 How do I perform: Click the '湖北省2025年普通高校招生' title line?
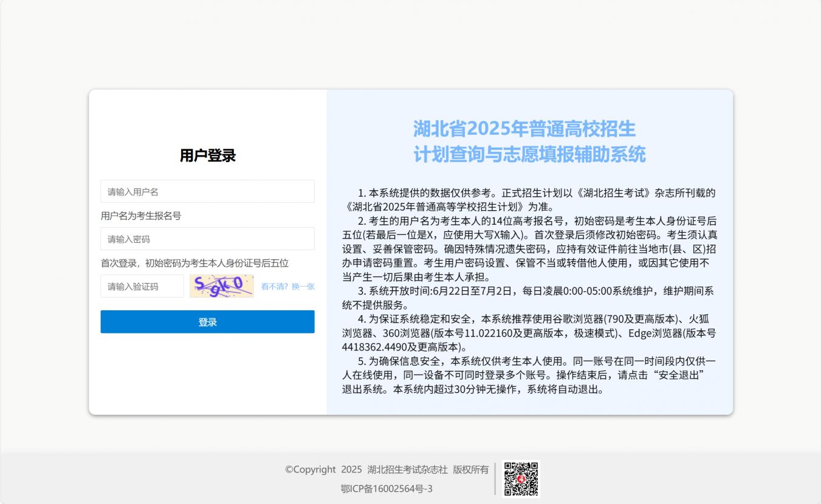click(x=524, y=129)
